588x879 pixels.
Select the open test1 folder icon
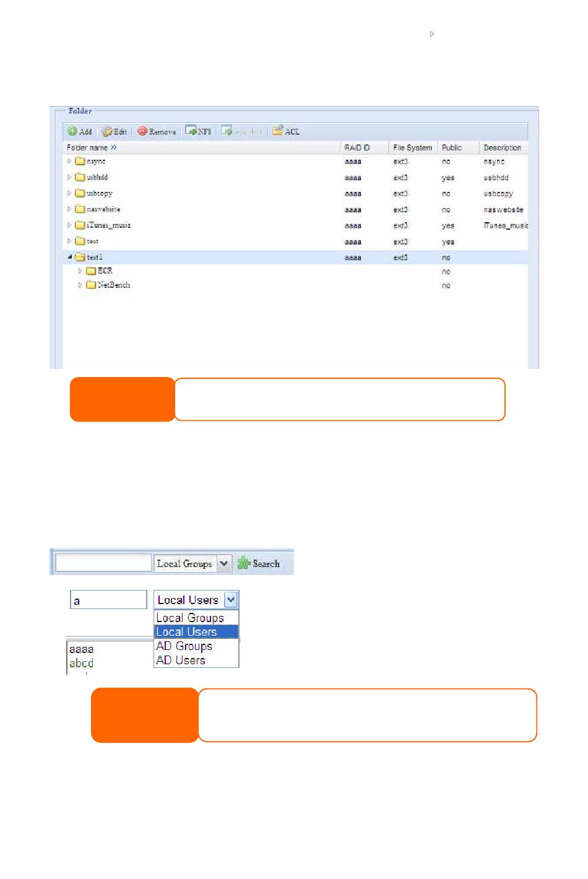pyautogui.click(x=80, y=257)
